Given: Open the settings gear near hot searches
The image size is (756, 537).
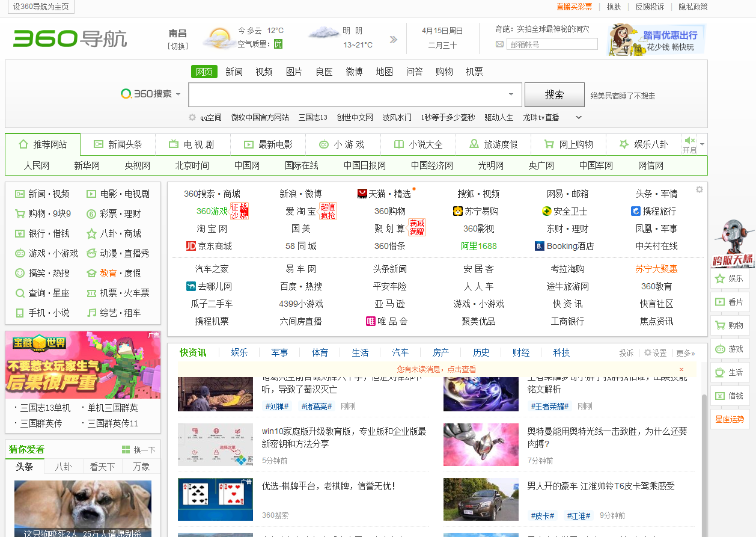Looking at the screenshot, I should point(192,117).
